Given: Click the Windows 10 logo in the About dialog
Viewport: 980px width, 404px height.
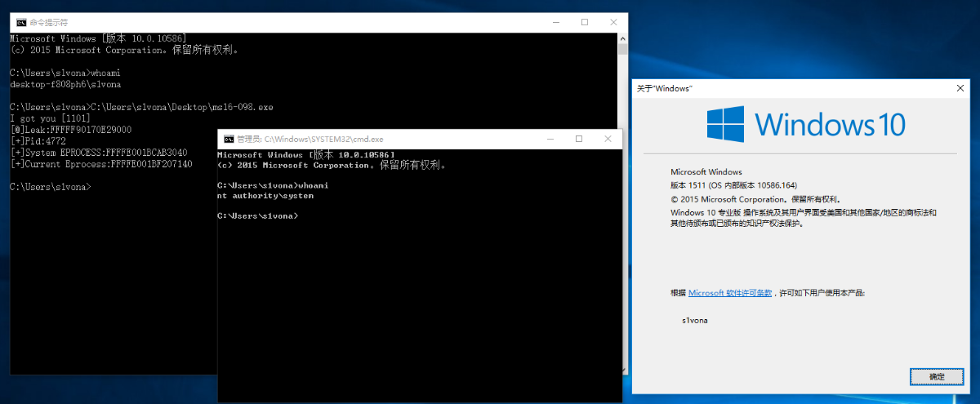Looking at the screenshot, I should click(x=807, y=125).
